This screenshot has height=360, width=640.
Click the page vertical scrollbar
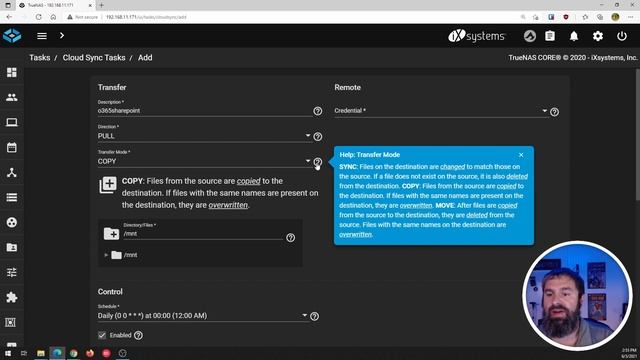pos(637,135)
